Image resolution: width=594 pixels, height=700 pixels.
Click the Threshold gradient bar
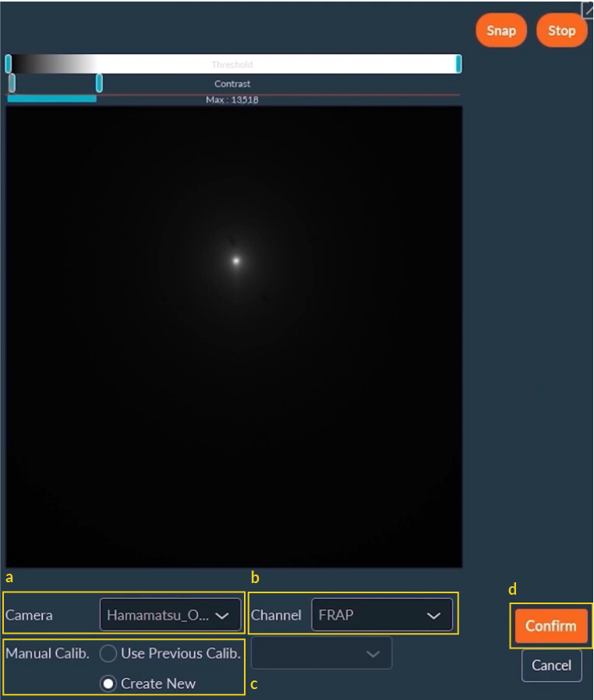tap(232, 64)
